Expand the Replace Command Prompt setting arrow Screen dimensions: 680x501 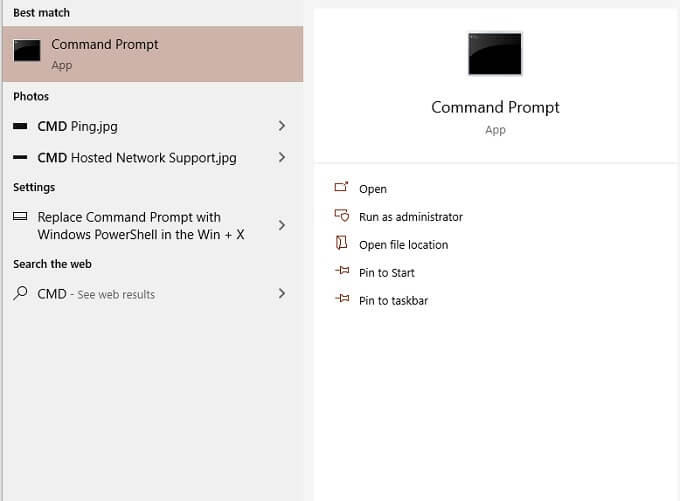(x=282, y=225)
